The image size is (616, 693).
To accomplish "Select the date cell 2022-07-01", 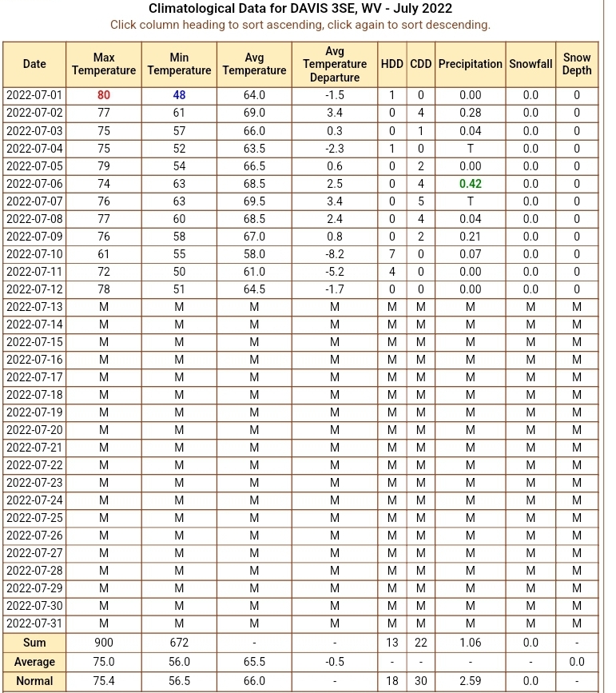I will [34, 95].
